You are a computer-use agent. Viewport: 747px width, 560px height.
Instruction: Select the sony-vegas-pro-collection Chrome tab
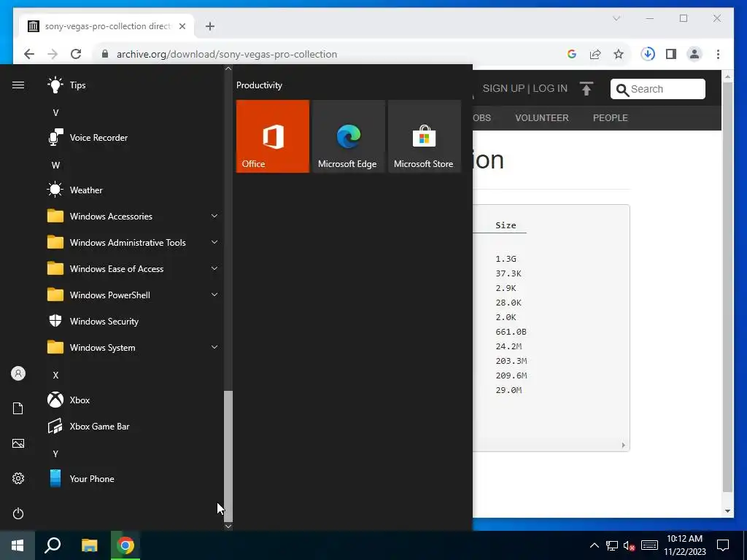(x=107, y=26)
